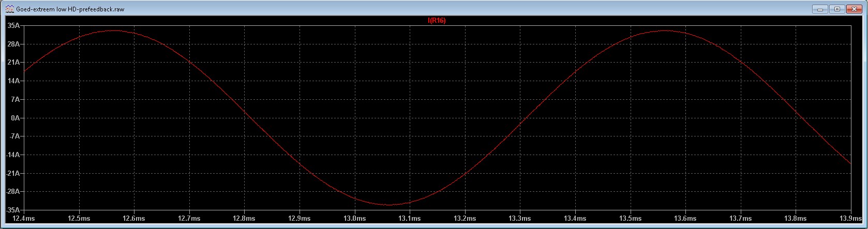Viewport: 868px width, 229px height.
Task: Click the 13.6ms time axis label
Action: [x=686, y=219]
